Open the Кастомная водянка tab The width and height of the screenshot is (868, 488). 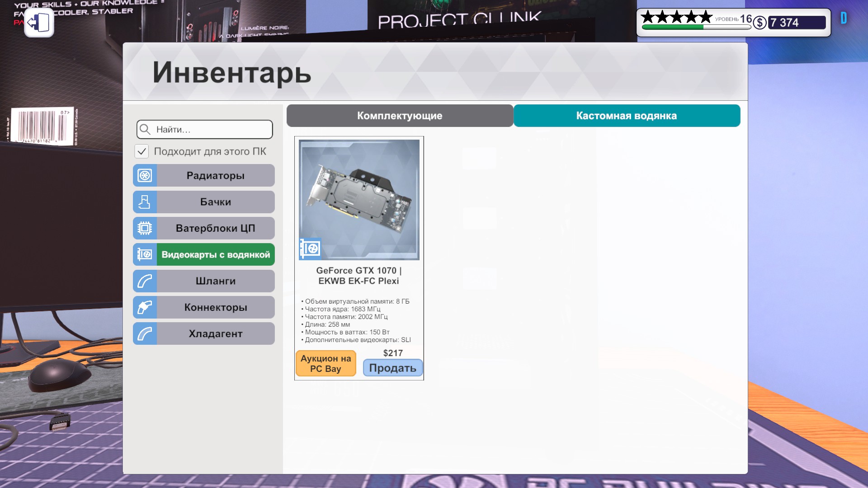(627, 116)
